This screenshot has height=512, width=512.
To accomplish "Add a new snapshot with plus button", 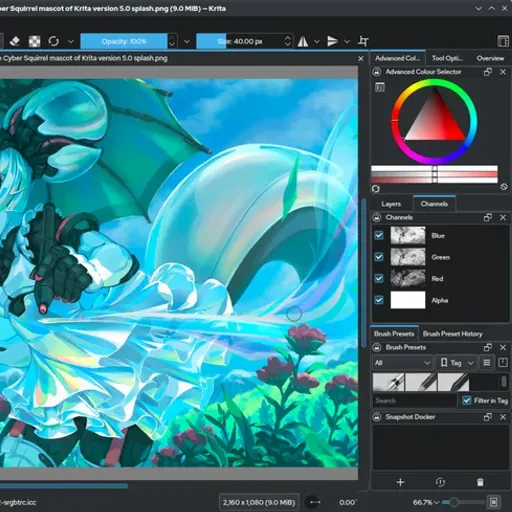I will [x=400, y=482].
